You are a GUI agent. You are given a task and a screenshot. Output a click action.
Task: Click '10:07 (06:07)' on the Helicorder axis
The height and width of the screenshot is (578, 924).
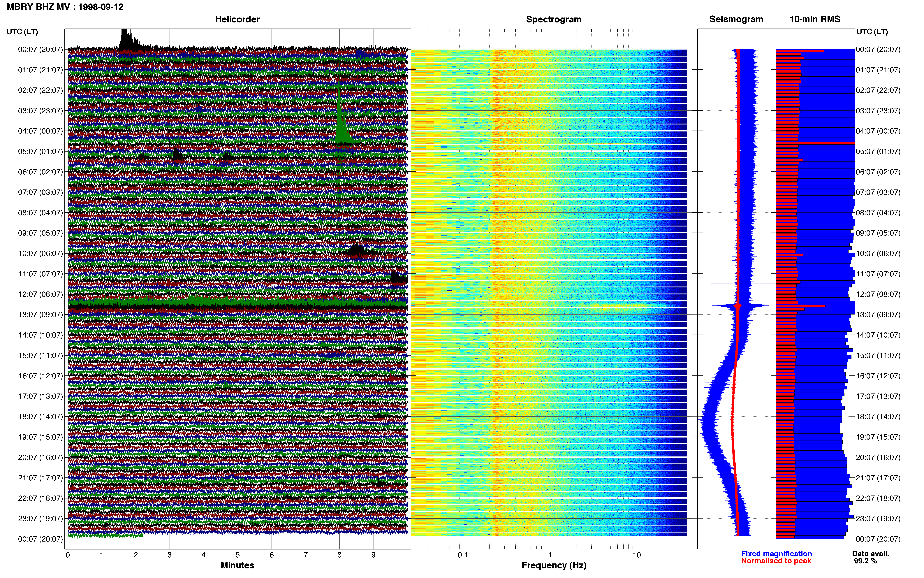click(x=40, y=253)
